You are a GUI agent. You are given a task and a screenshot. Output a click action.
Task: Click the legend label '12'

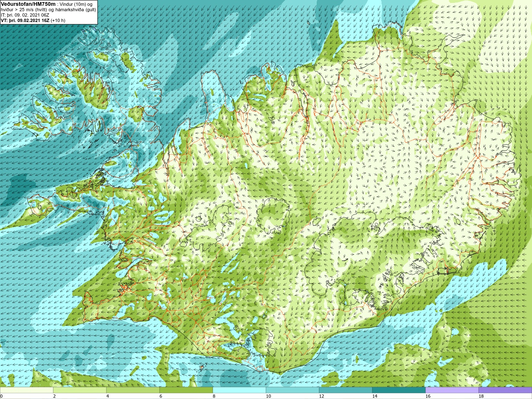pyautogui.click(x=321, y=396)
